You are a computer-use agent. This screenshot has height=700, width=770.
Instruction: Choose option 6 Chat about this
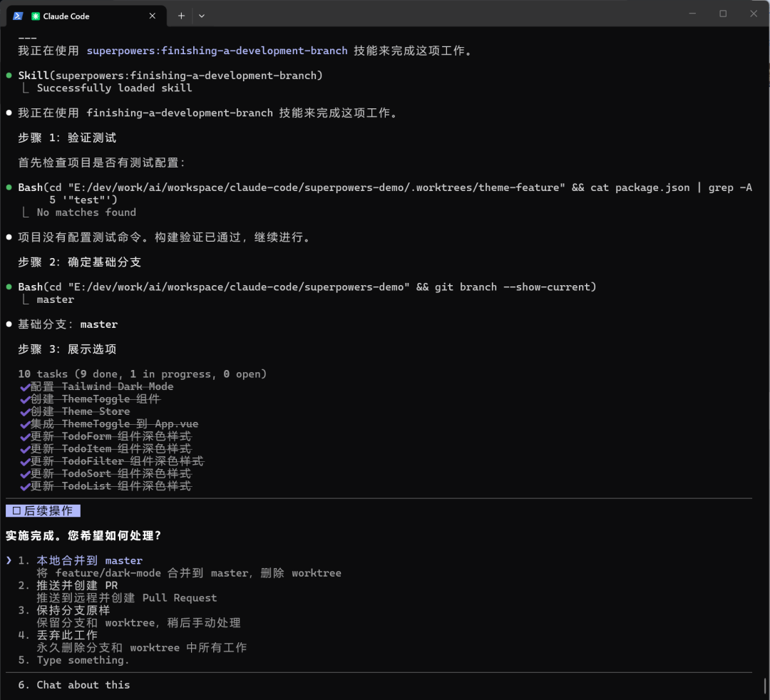click(83, 685)
